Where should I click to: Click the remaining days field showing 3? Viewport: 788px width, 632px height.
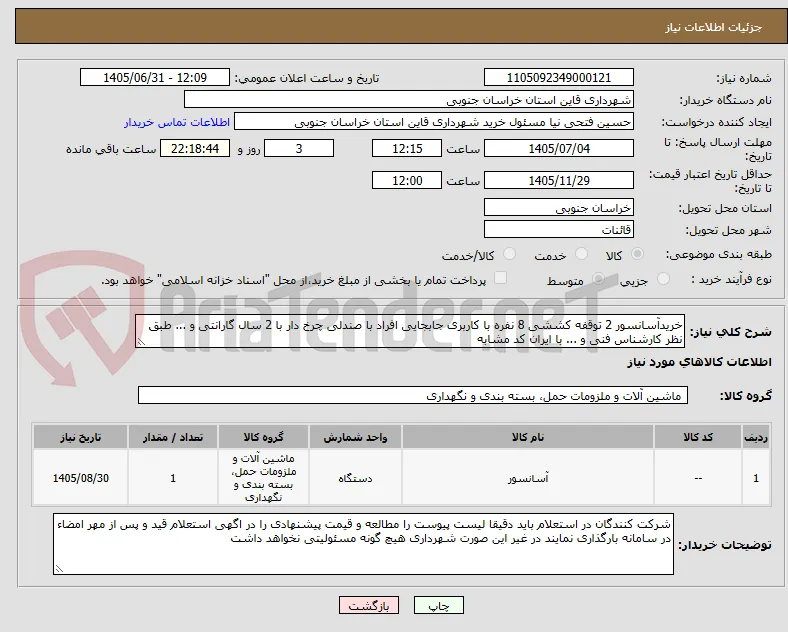(x=299, y=149)
